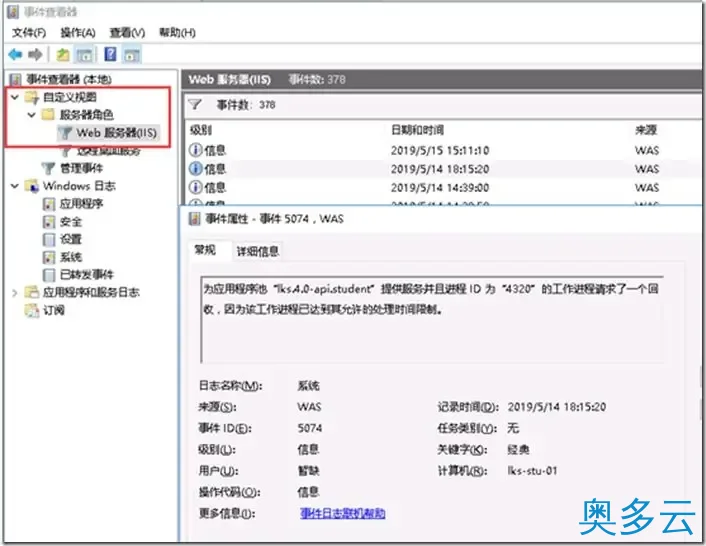Select the event dated 2019/5/14 18:15:20
This screenshot has width=706, height=546.
click(444, 169)
